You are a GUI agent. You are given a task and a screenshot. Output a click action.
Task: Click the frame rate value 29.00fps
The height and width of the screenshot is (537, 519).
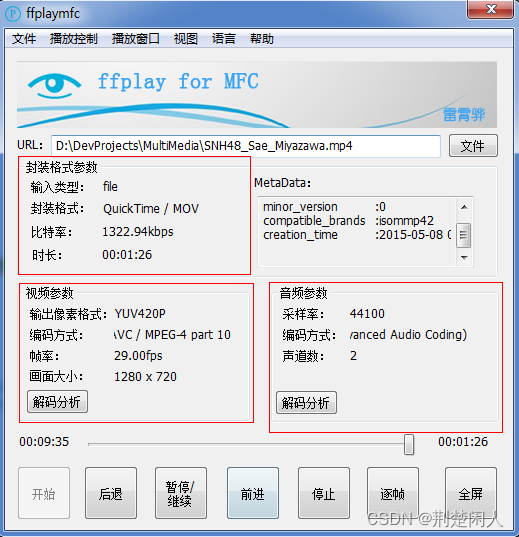coord(138,356)
